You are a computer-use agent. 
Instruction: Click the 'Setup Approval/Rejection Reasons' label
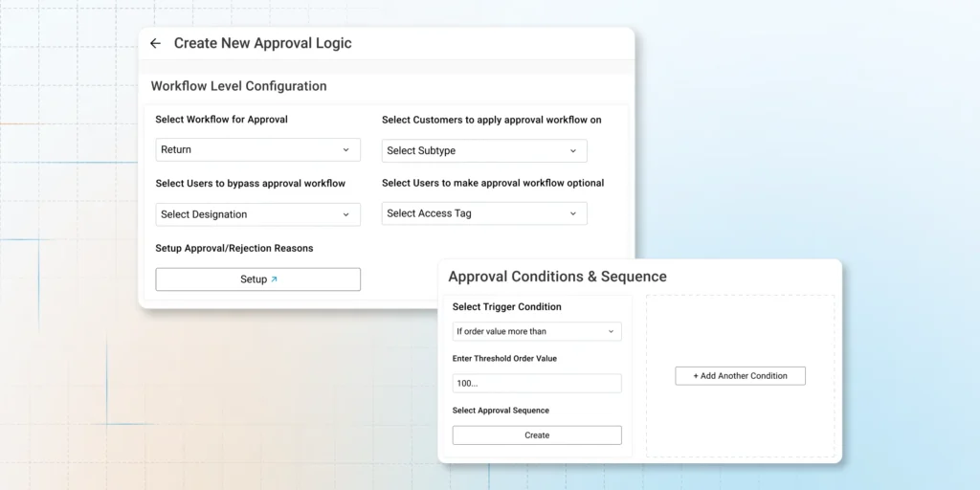coord(234,248)
